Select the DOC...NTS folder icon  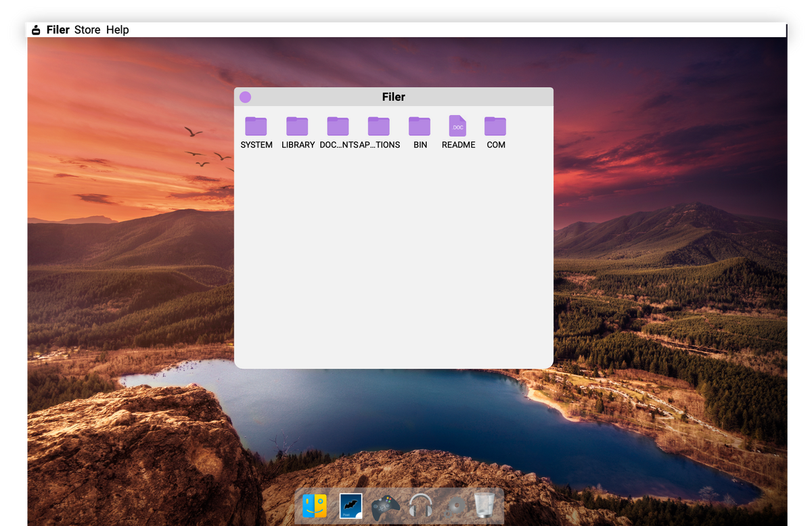tap(338, 126)
